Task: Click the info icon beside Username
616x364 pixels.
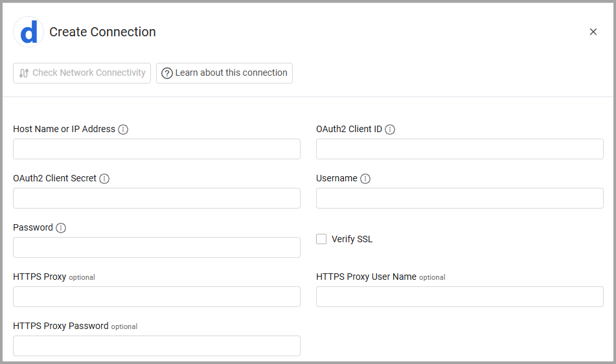Action: tap(365, 179)
